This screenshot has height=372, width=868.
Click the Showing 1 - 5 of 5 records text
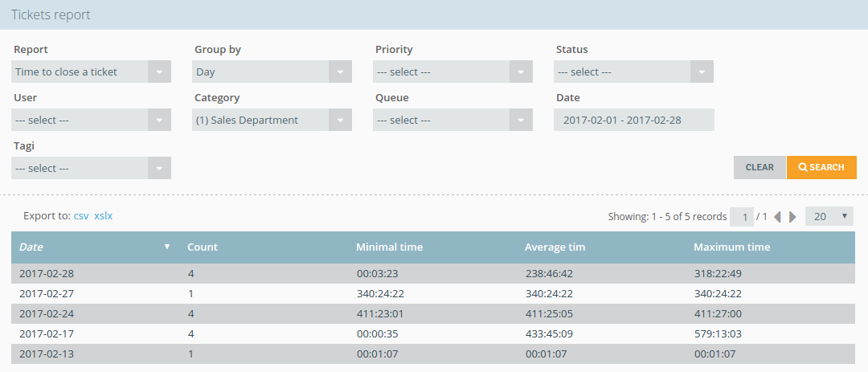[667, 216]
